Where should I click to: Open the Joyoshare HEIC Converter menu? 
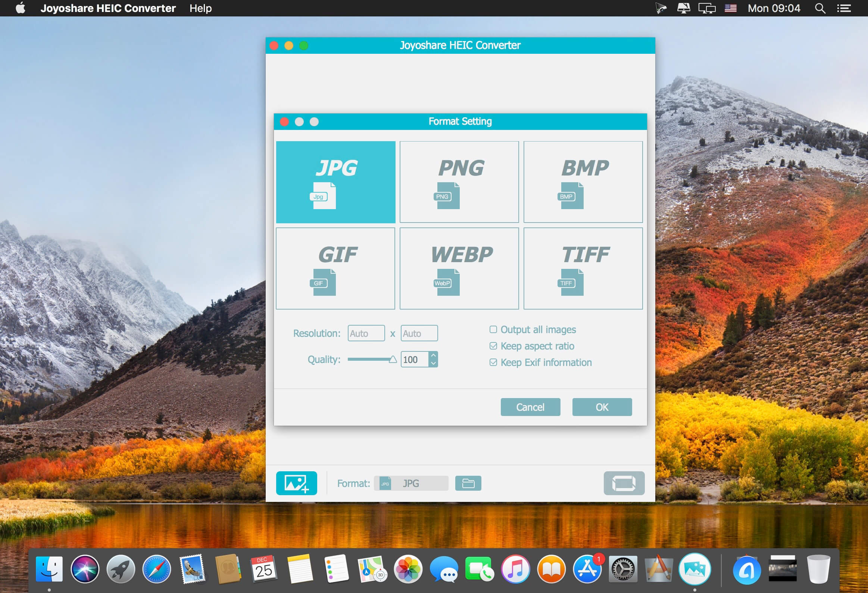[108, 8]
